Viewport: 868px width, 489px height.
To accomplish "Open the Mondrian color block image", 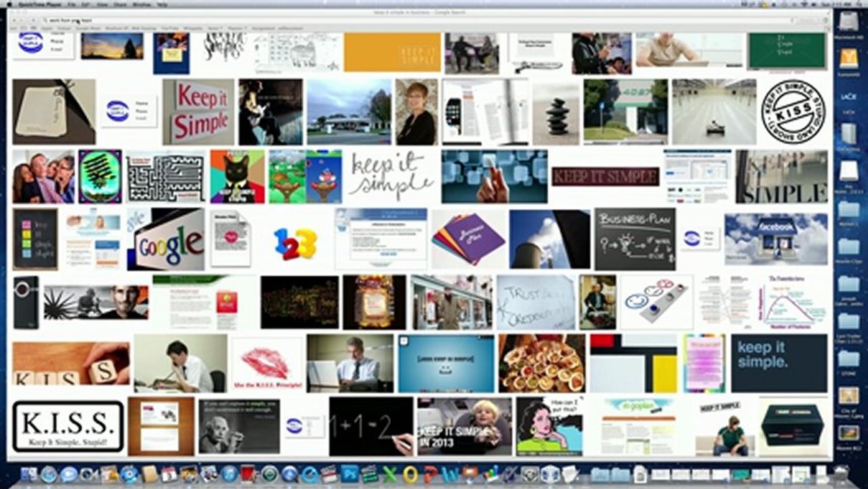I will click(633, 363).
